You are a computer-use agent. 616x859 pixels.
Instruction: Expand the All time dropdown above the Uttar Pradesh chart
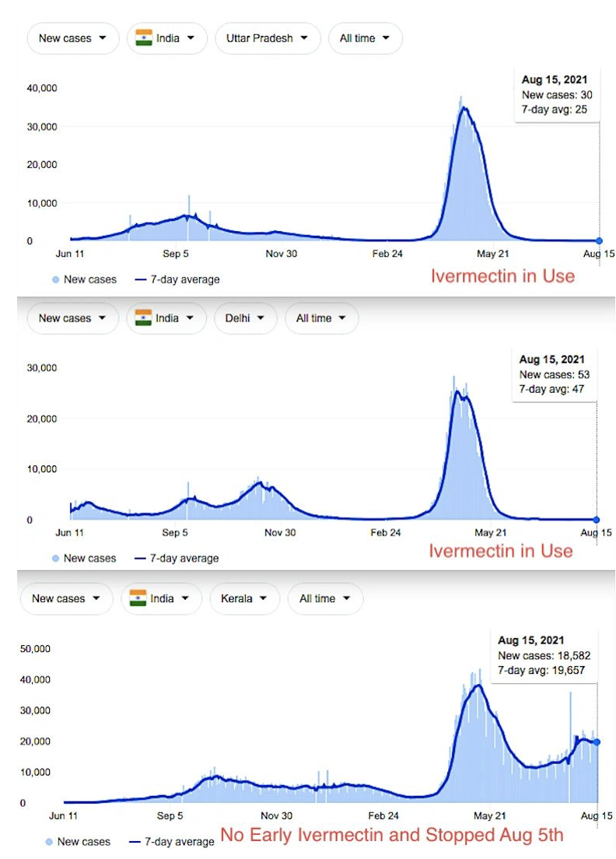pos(365,38)
